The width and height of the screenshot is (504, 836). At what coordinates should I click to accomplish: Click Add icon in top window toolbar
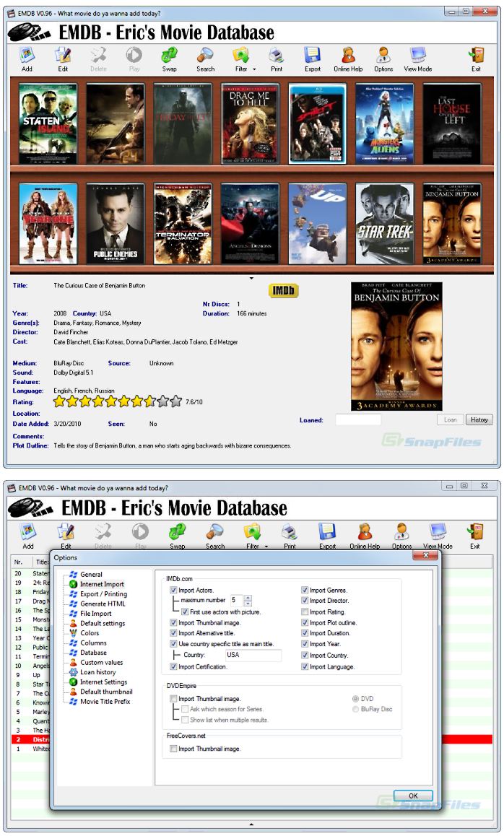point(27,59)
